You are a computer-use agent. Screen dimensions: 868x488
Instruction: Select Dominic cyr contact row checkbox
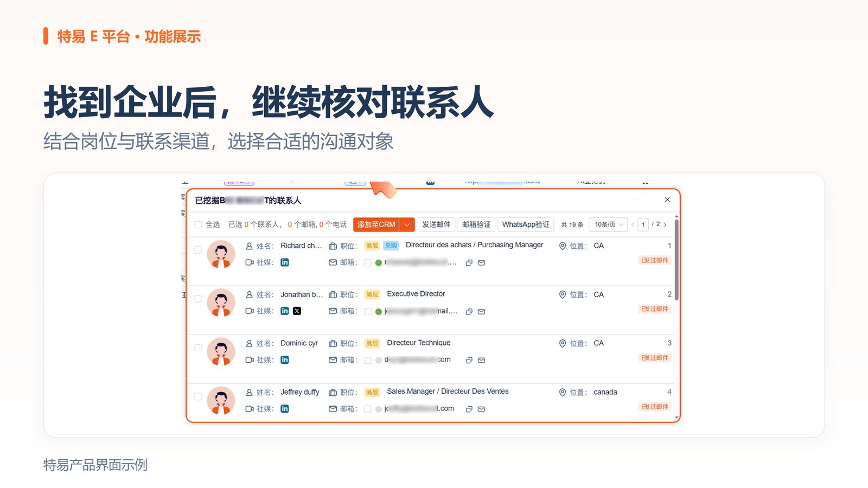coord(198,348)
